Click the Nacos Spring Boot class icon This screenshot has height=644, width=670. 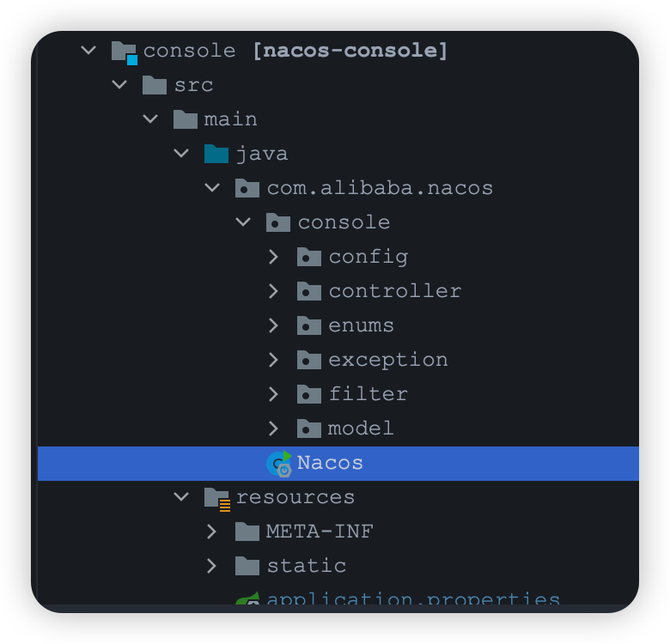[278, 464]
